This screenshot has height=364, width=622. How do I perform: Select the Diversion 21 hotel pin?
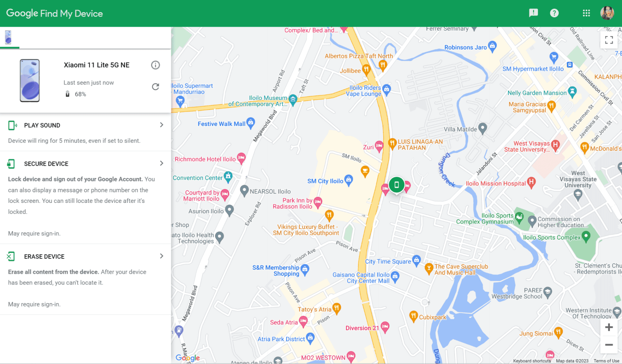385,327
